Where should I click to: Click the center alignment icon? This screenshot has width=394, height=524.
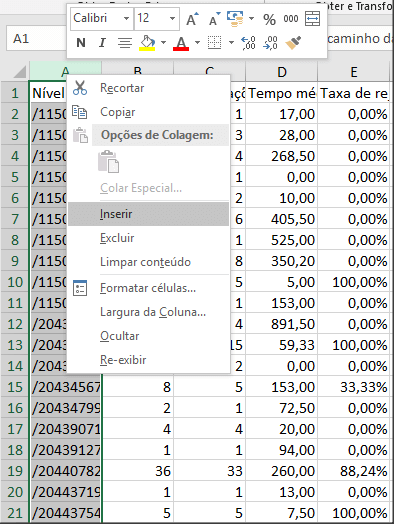tap(125, 43)
